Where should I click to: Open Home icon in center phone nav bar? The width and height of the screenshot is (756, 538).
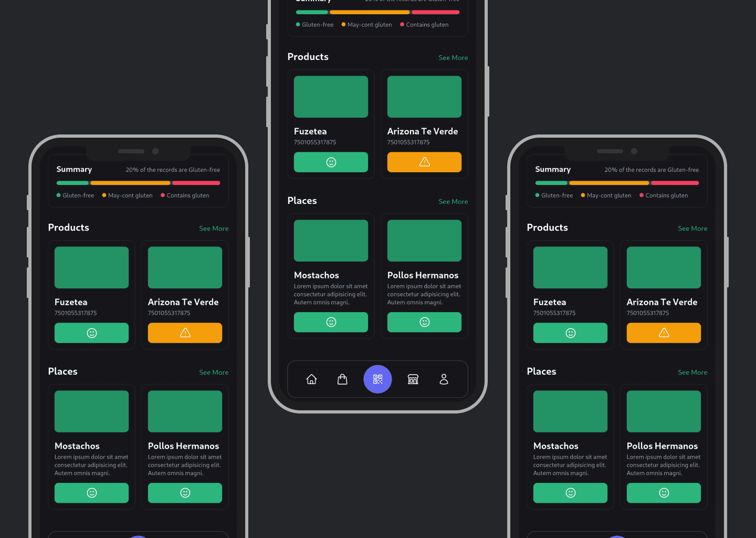coord(311,379)
